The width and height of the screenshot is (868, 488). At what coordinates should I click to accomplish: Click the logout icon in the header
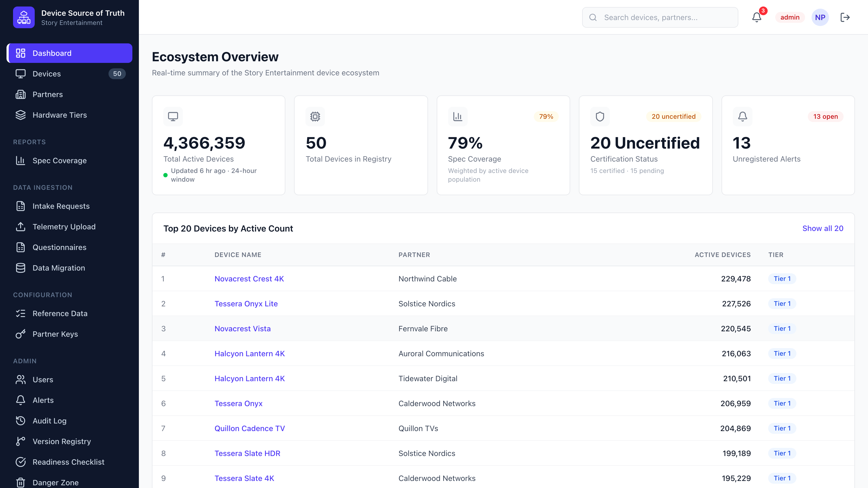pos(845,17)
